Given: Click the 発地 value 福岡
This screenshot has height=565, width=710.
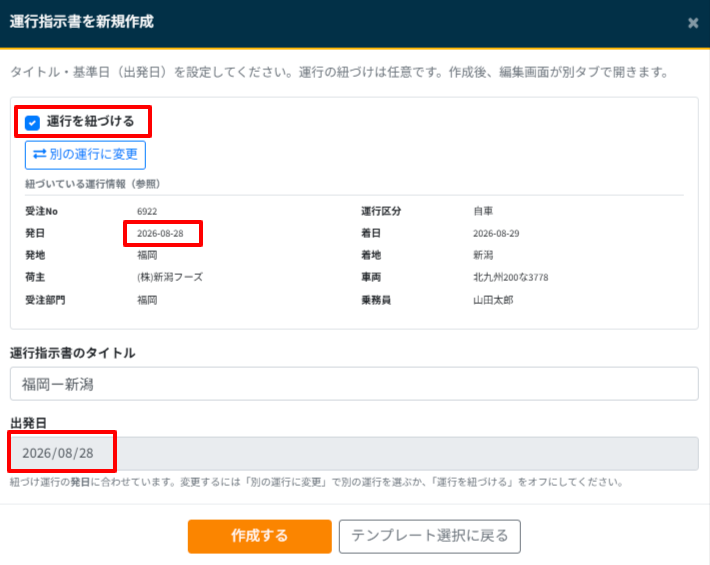Looking at the screenshot, I should click(x=147, y=255).
